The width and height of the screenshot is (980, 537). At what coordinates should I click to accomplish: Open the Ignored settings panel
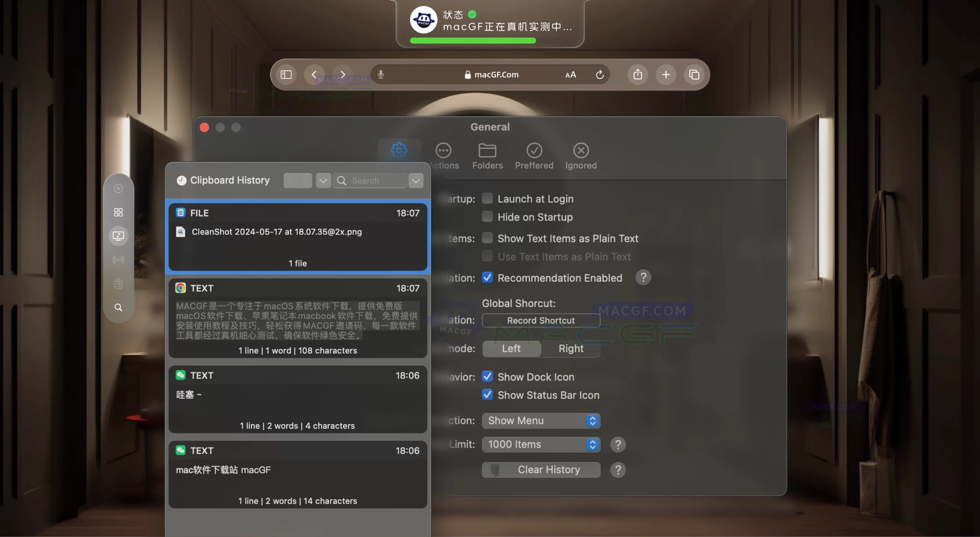[x=581, y=156]
